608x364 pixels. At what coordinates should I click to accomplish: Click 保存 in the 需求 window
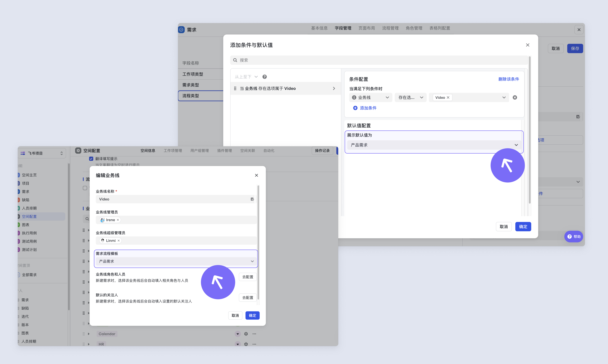click(x=575, y=48)
